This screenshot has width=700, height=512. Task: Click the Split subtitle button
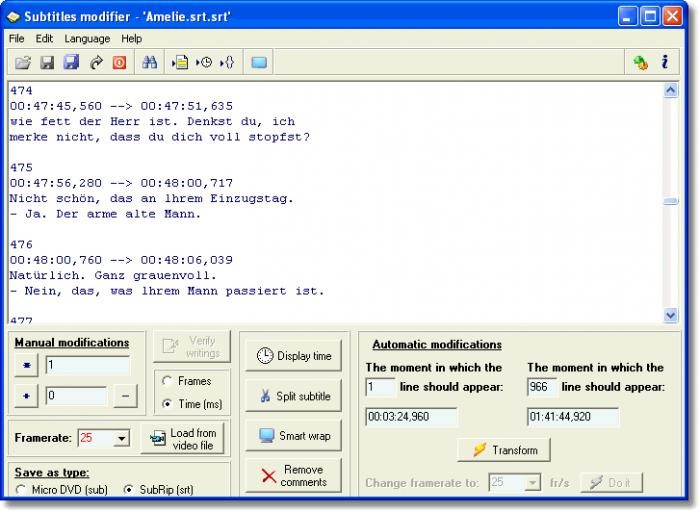[x=293, y=396]
